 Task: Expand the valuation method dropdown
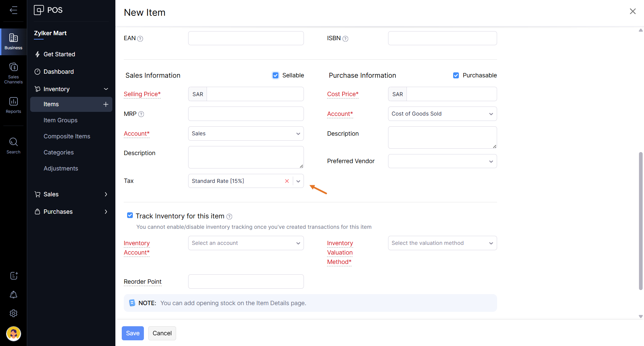pyautogui.click(x=442, y=243)
